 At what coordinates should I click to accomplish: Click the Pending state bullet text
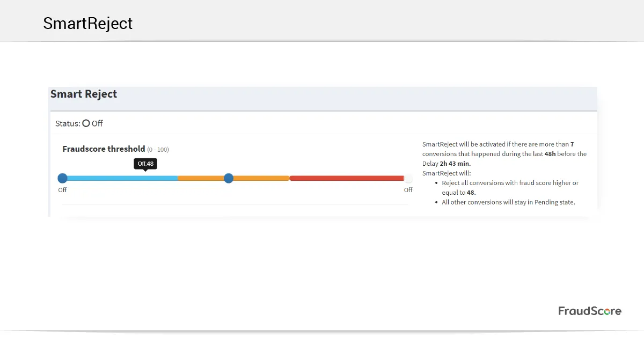[508, 202]
